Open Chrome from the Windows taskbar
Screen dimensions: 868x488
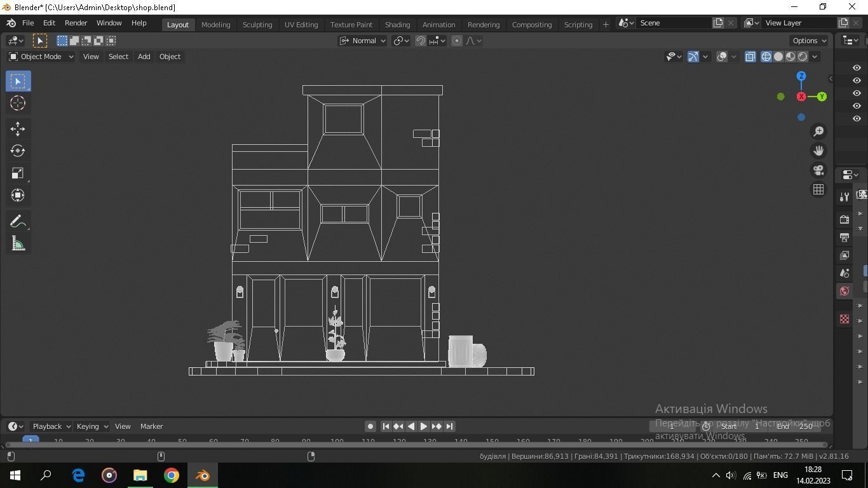172,475
